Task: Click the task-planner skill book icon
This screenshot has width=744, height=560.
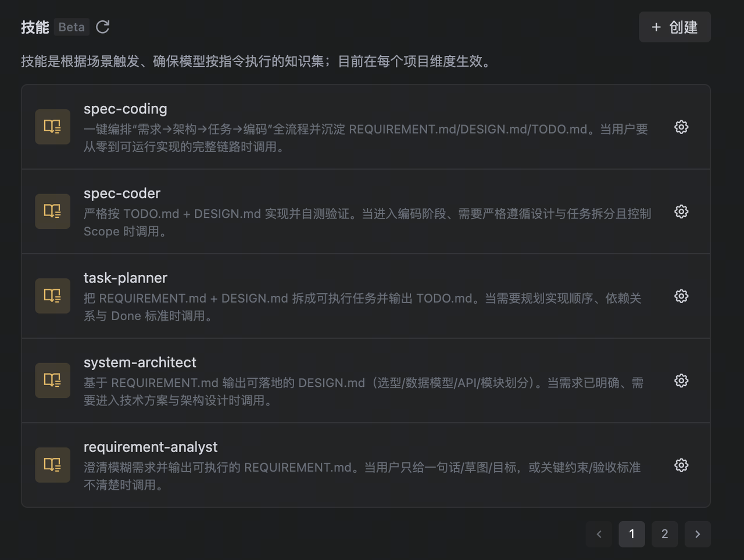Action: pos(52,296)
